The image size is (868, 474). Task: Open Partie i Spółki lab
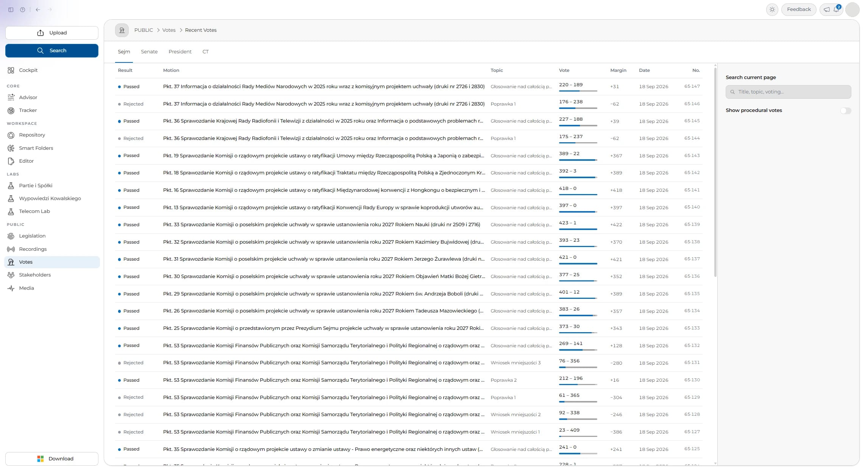52,185
